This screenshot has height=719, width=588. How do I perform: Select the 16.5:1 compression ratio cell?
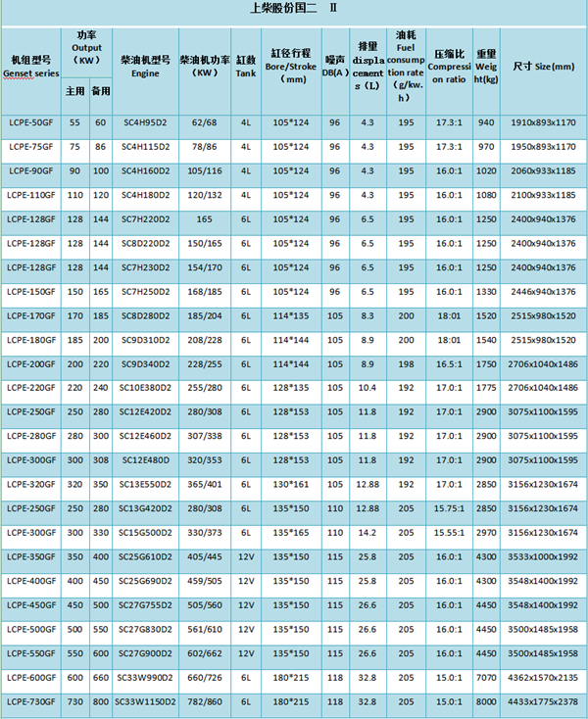(x=449, y=362)
